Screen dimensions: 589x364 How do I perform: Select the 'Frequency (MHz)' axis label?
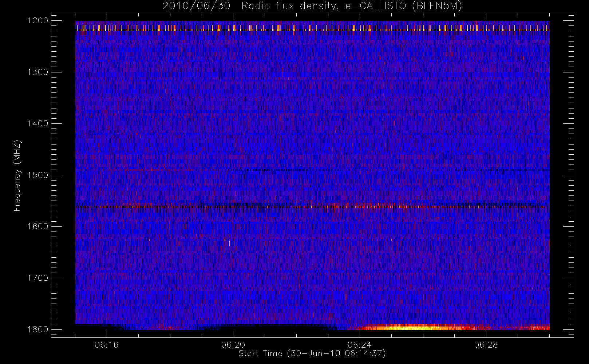[x=17, y=175]
